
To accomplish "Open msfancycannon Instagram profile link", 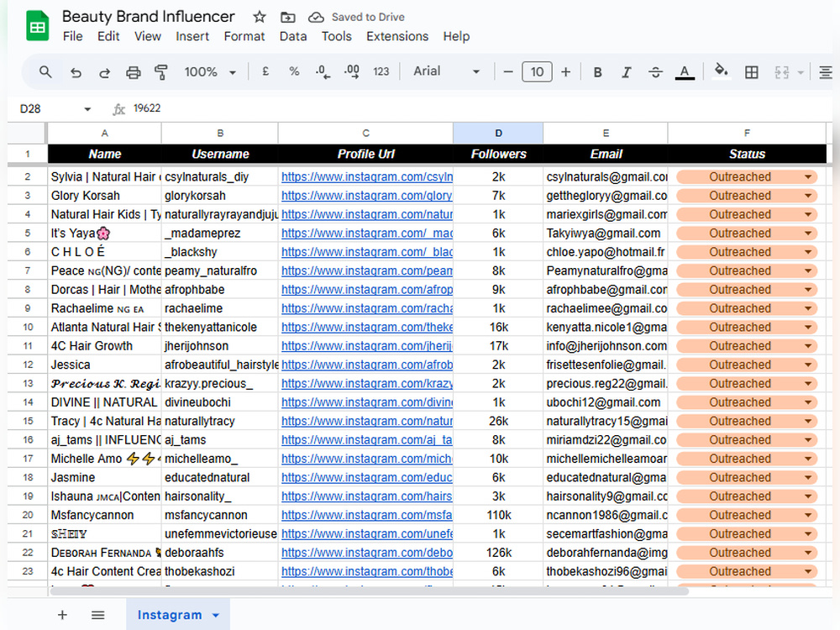I will (367, 516).
